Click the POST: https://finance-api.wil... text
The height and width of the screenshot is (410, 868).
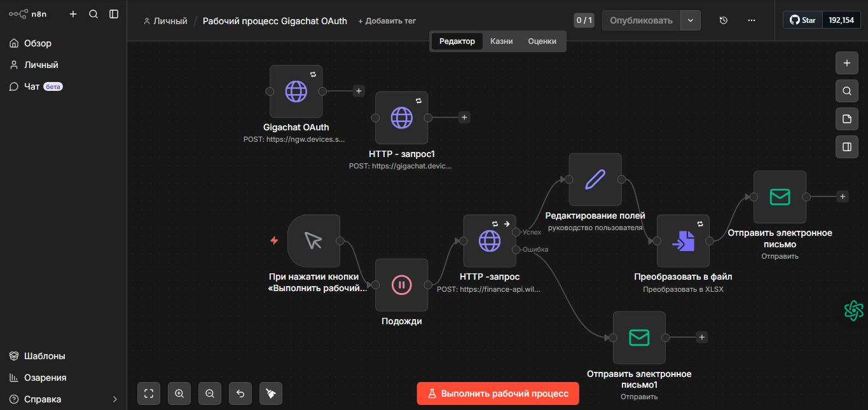[489, 289]
